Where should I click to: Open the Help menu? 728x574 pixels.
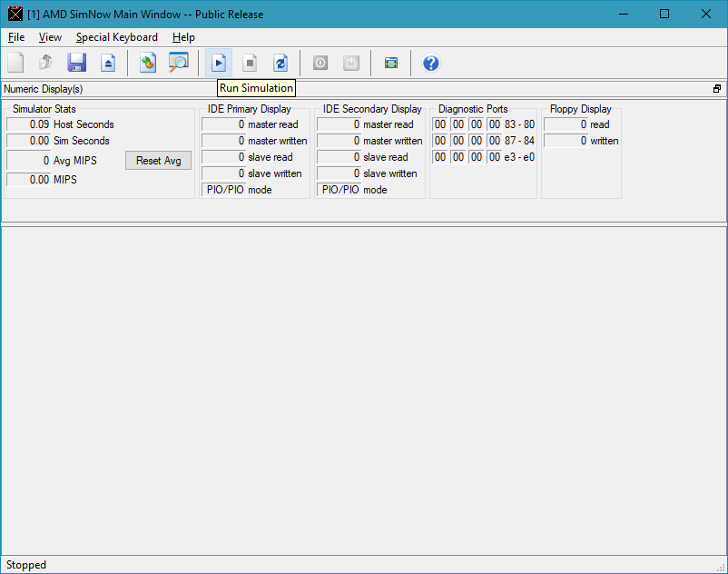(183, 37)
